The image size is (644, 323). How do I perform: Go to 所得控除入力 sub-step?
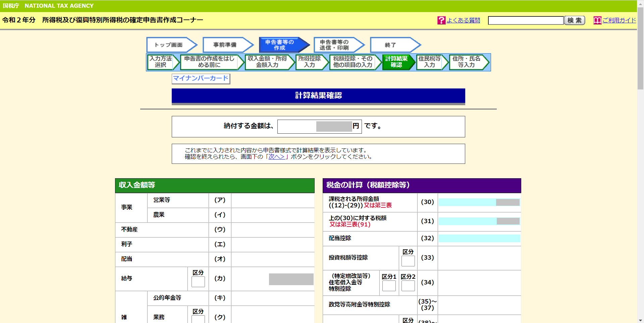(x=312, y=62)
